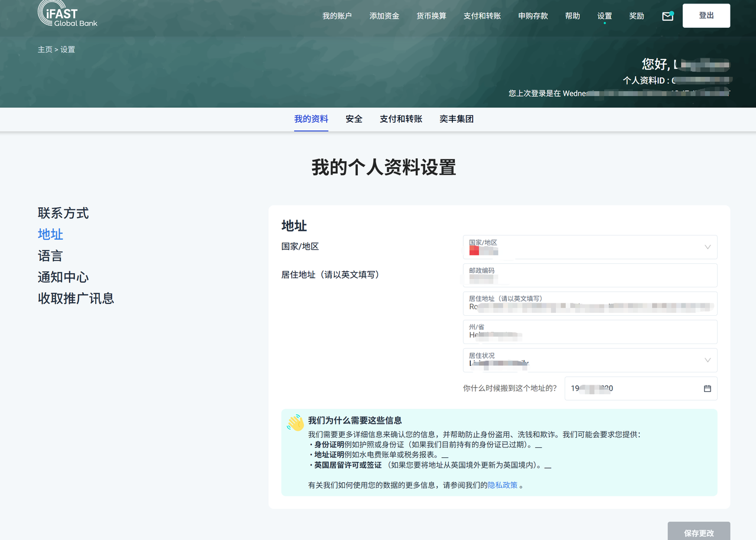Open the 奖励 menu item

637,16
